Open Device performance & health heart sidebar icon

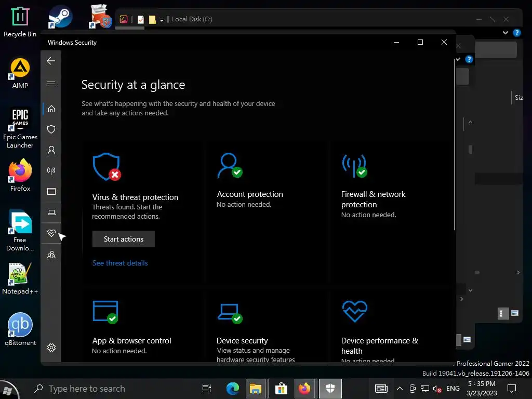51,233
